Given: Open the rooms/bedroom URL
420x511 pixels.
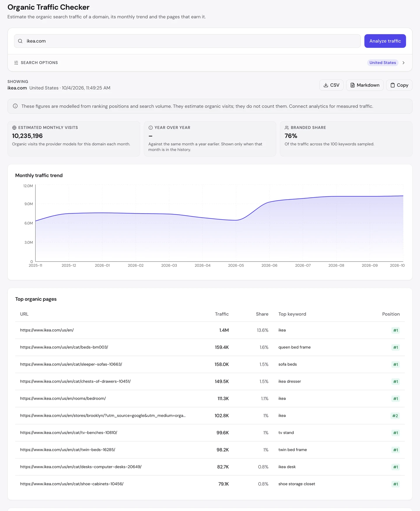Looking at the screenshot, I should pos(63,398).
